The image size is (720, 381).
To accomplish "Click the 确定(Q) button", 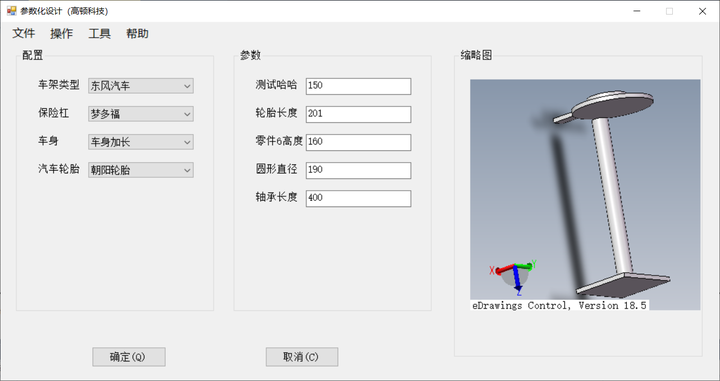I will pyautogui.click(x=129, y=357).
